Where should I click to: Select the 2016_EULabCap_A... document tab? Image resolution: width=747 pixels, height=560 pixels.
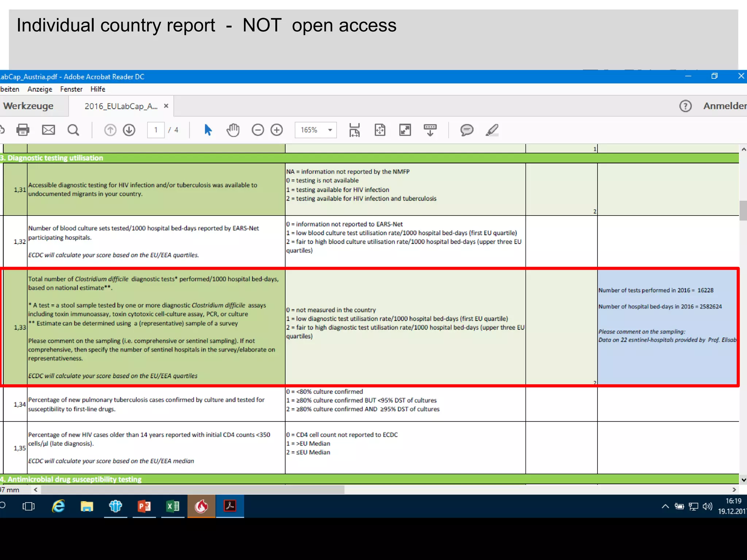click(121, 106)
